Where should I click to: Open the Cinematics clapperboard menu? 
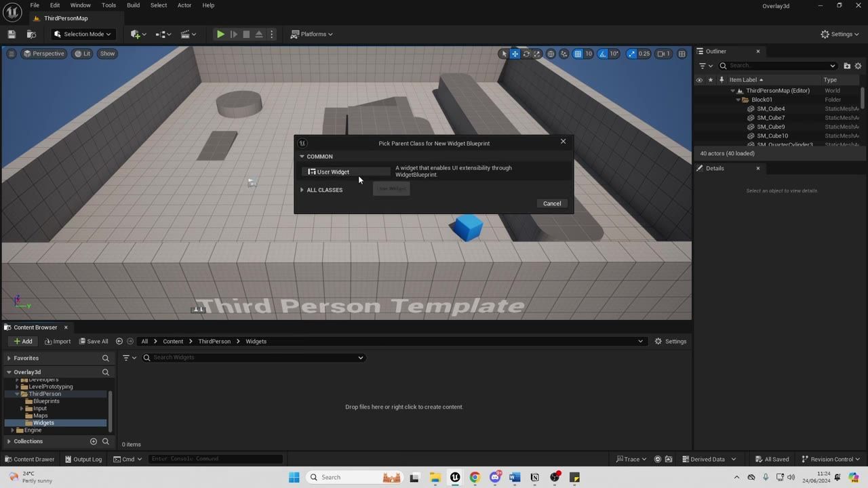pyautogui.click(x=188, y=34)
